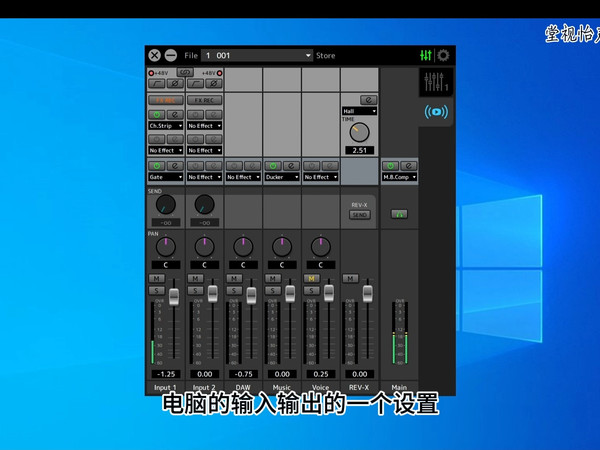Viewport: 600px width, 450px height.
Task: Toggle M.B.Comp power on Main
Action: [390, 166]
